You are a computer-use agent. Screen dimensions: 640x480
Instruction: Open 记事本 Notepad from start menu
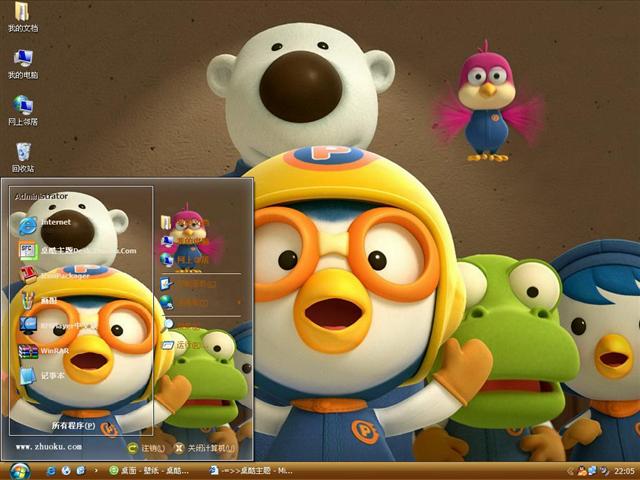(41, 376)
